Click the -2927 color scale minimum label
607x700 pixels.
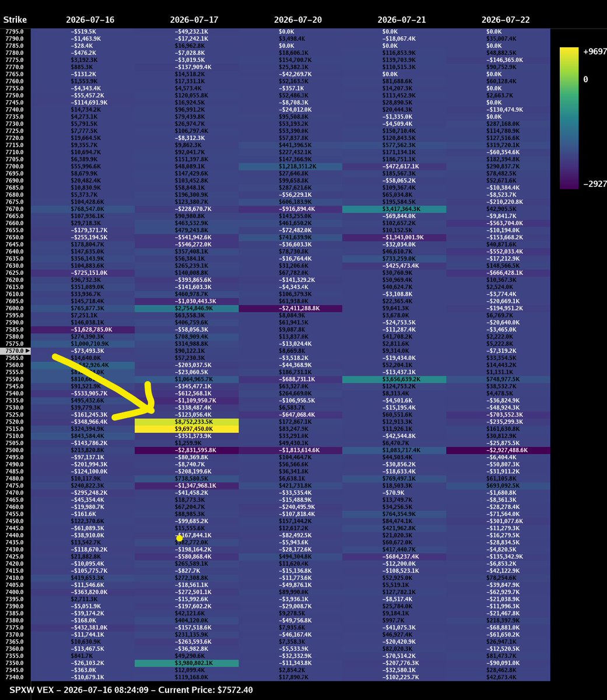594,184
